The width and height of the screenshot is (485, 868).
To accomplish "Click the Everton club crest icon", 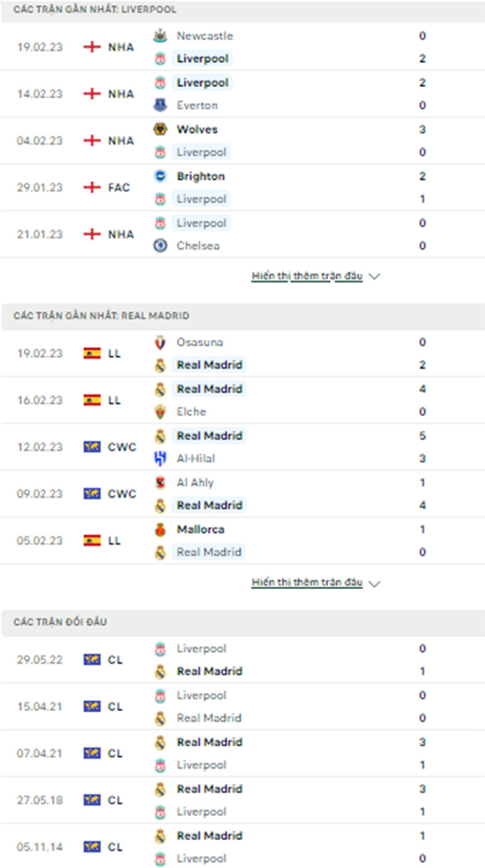I will [160, 106].
